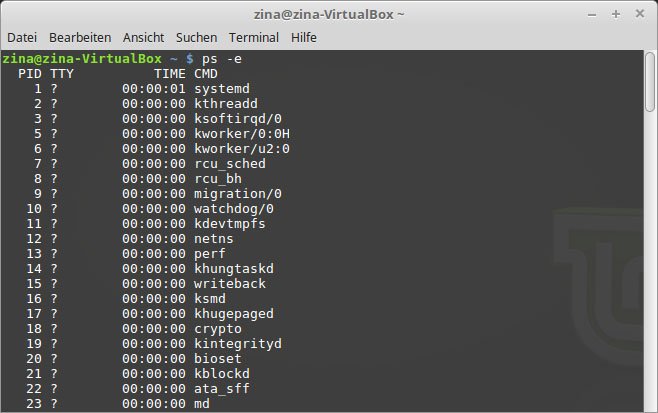Viewport: 658px width, 413px height.
Task: Click the kworker/0:0H process name
Action: coord(242,133)
